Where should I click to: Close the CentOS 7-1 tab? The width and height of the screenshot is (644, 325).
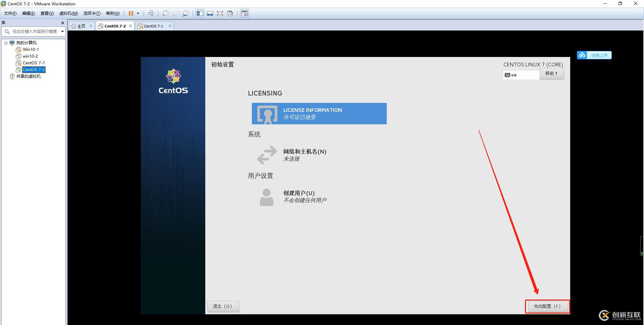(x=170, y=26)
